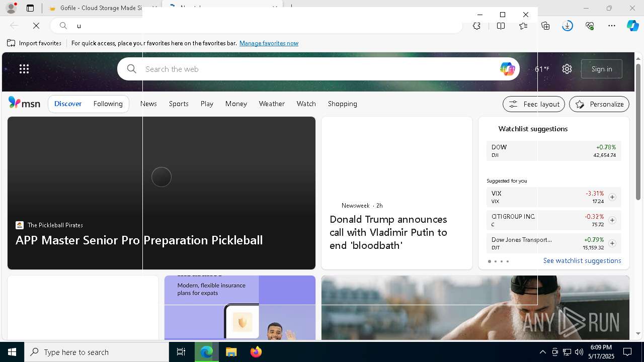Select first watchlist carousel dot
644x362 pixels.
490,261
